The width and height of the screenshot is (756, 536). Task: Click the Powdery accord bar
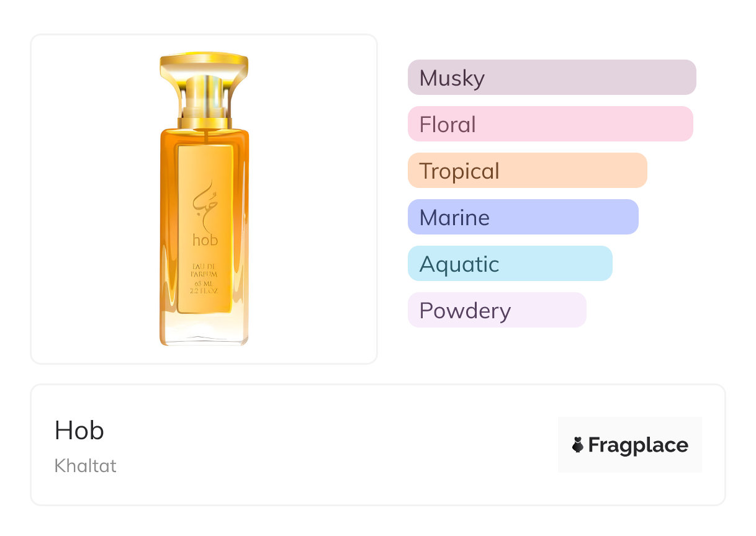click(x=497, y=310)
